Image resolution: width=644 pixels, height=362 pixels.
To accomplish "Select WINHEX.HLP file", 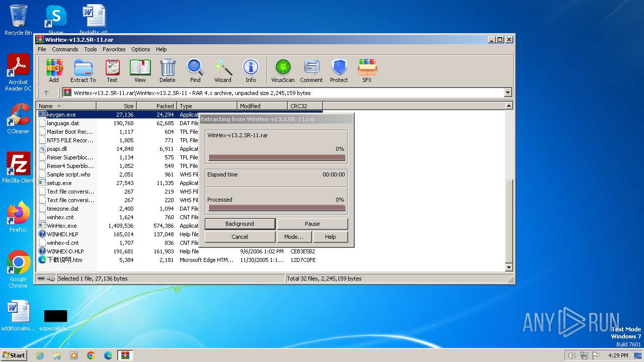I will click(62, 234).
